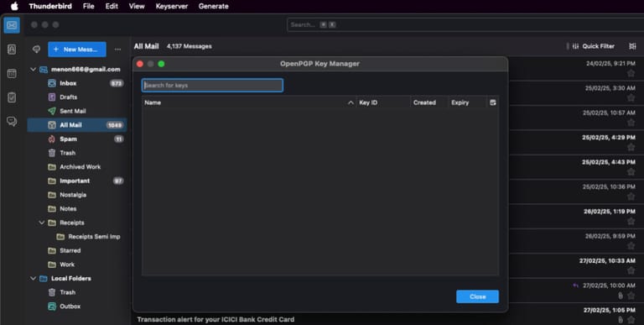Viewport: 644px width, 325px height.
Task: Star the 25/02/25, 4:29 PM message
Action: (x=631, y=147)
